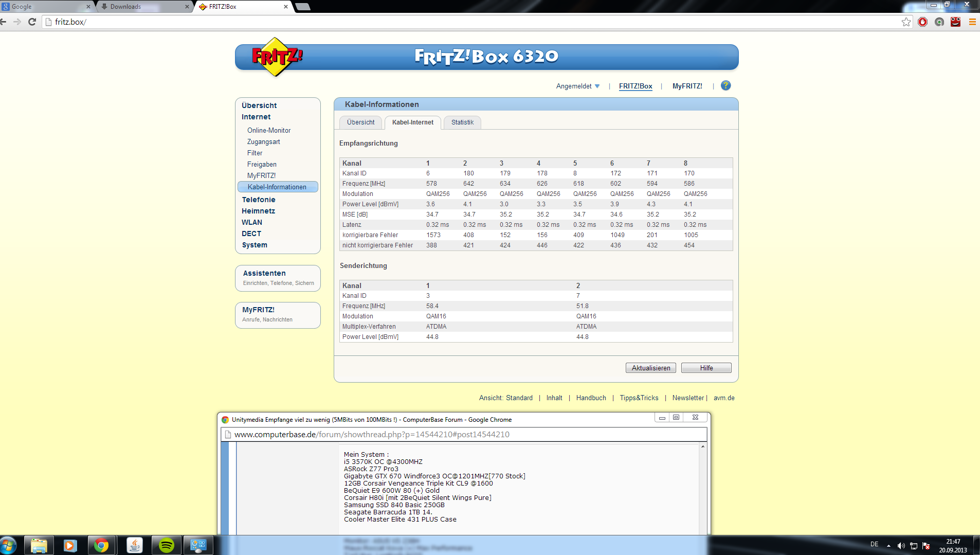The image size is (980, 555).
Task: Open the volume control in the system tray
Action: click(x=901, y=546)
